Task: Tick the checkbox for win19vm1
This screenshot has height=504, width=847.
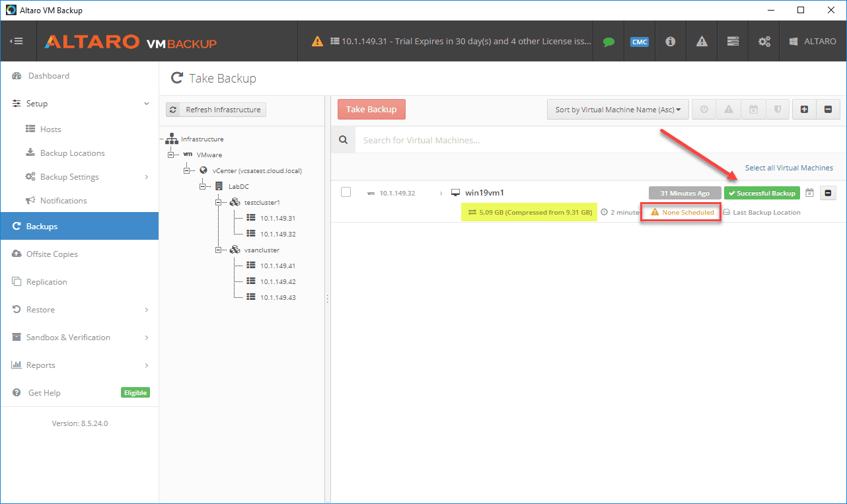Action: pos(346,192)
